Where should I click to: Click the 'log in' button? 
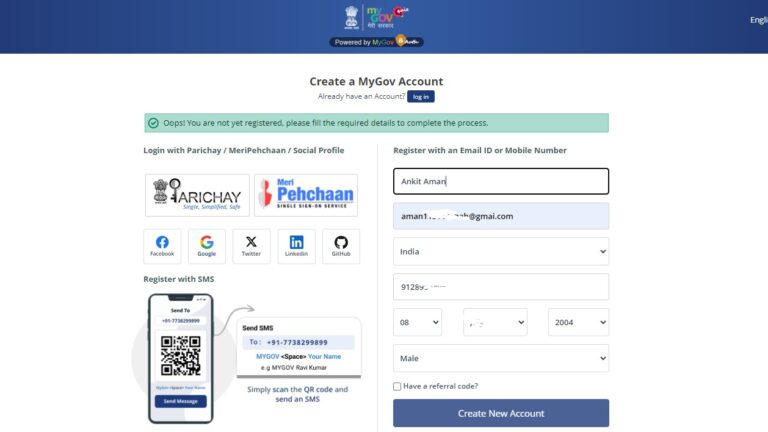[x=421, y=96]
